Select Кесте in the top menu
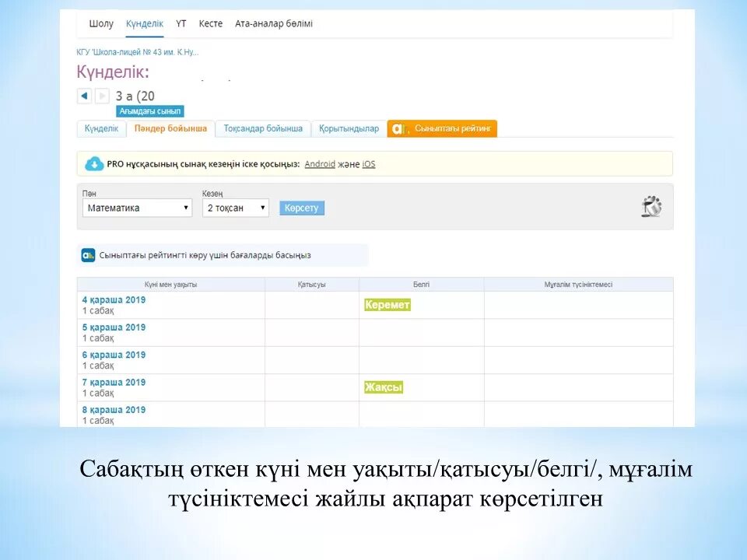Image resolution: width=747 pixels, height=560 pixels. pos(210,23)
